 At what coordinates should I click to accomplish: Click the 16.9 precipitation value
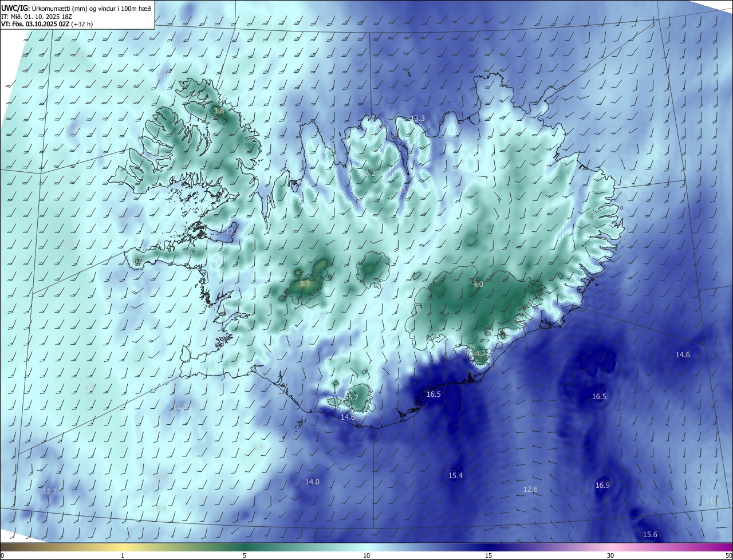pos(602,485)
